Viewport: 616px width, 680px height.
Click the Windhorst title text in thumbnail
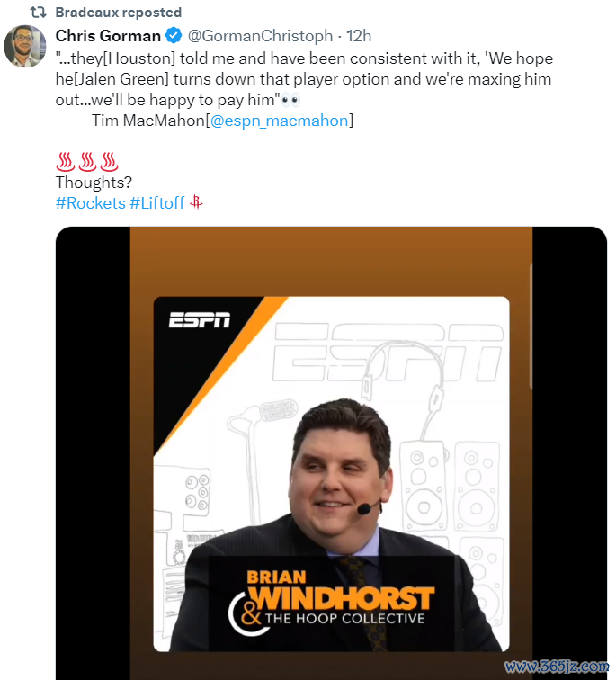(x=340, y=598)
